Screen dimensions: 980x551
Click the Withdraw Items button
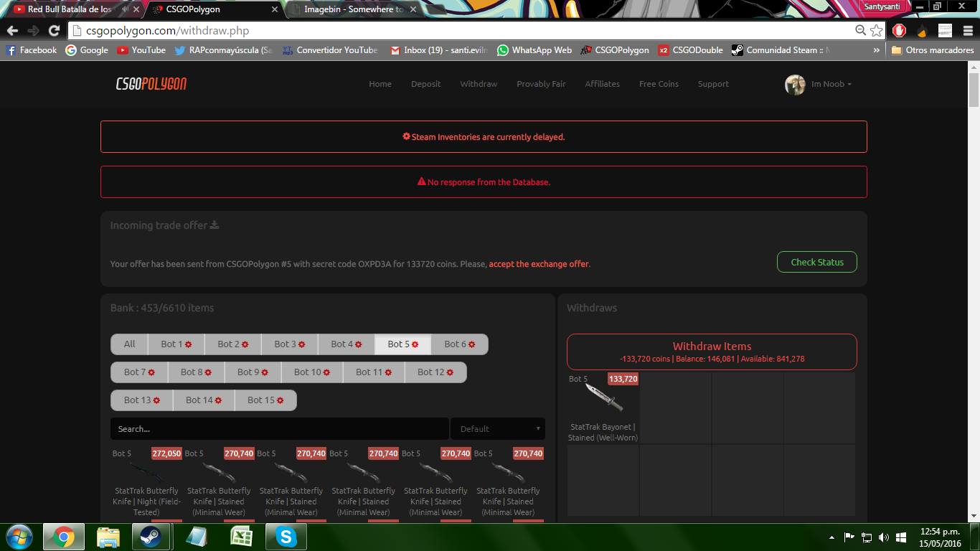712,352
